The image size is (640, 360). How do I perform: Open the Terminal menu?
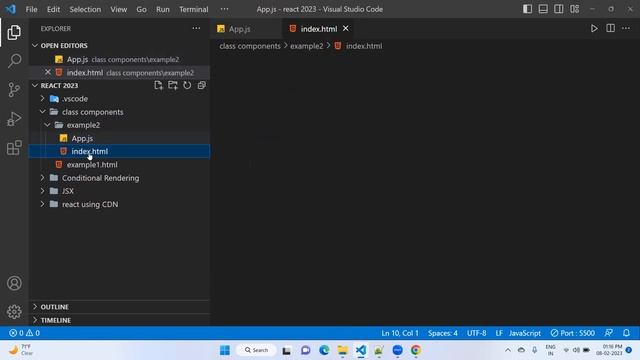[x=193, y=9]
